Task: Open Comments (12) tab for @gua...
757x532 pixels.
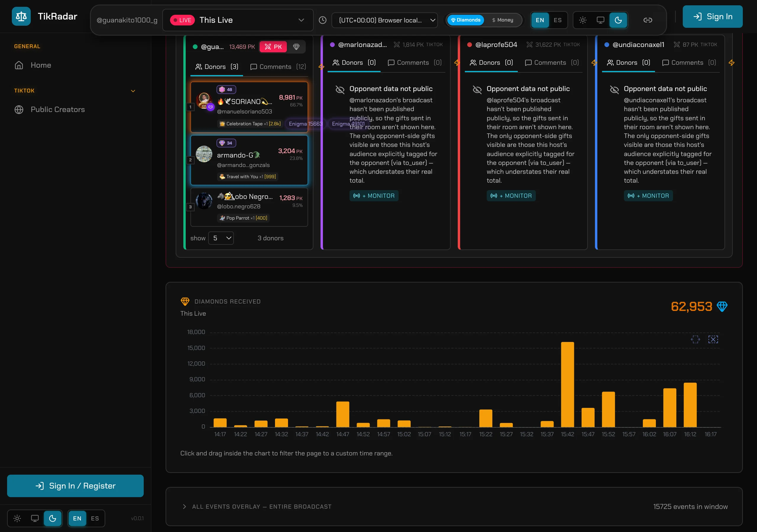Action: tap(278, 67)
